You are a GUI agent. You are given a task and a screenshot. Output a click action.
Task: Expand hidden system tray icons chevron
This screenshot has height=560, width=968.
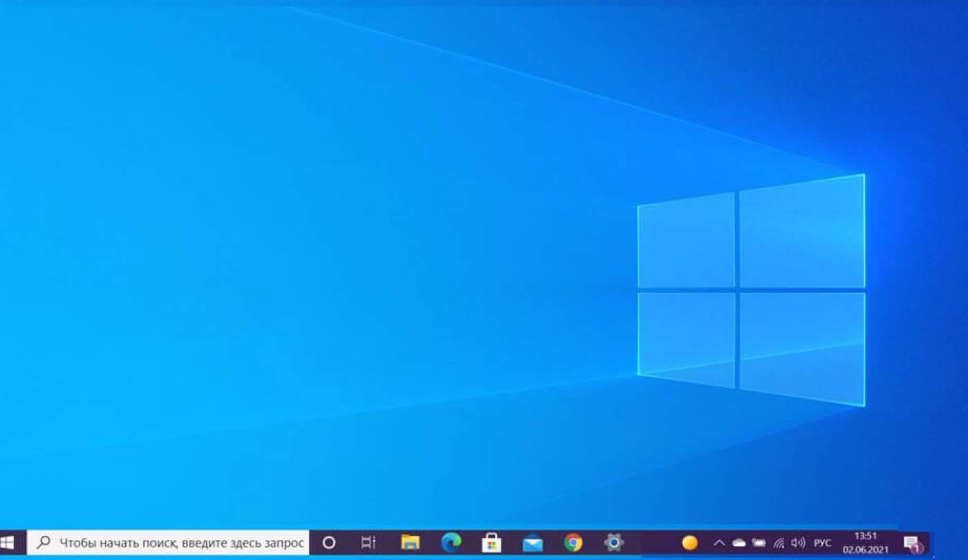pos(719,543)
